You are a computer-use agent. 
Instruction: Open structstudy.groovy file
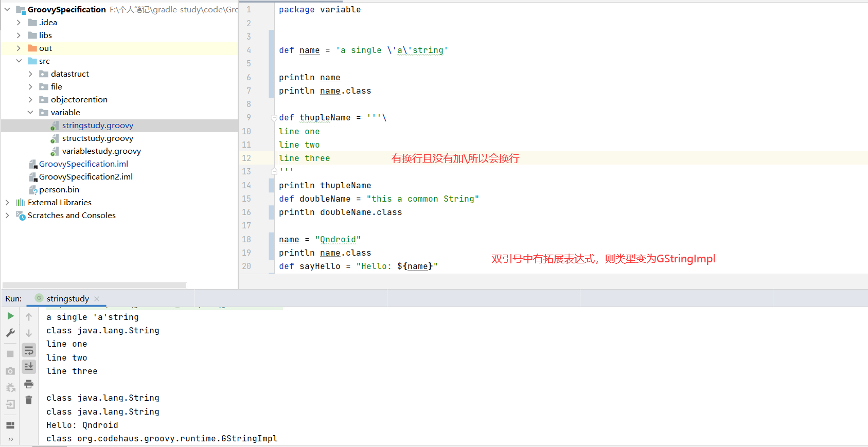97,138
